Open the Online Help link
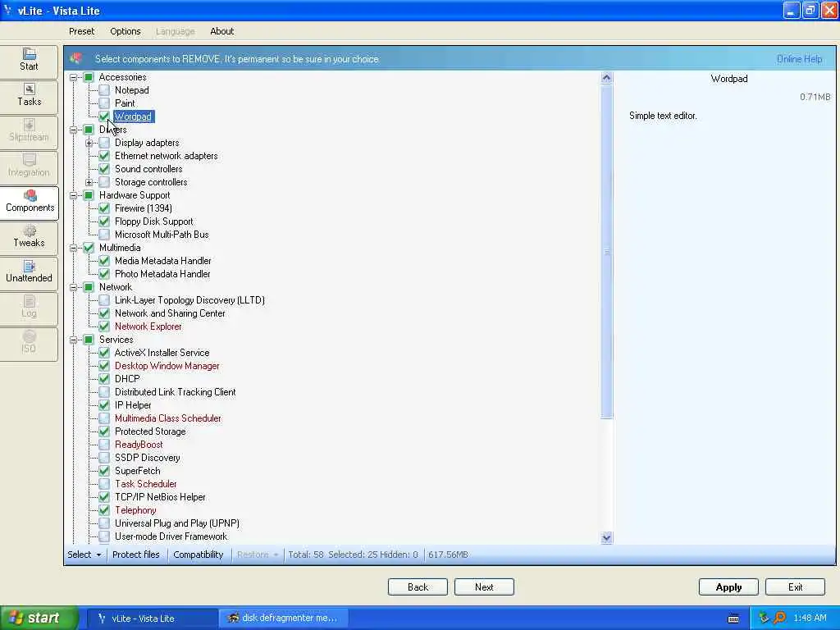This screenshot has height=630, width=840. coord(799,59)
